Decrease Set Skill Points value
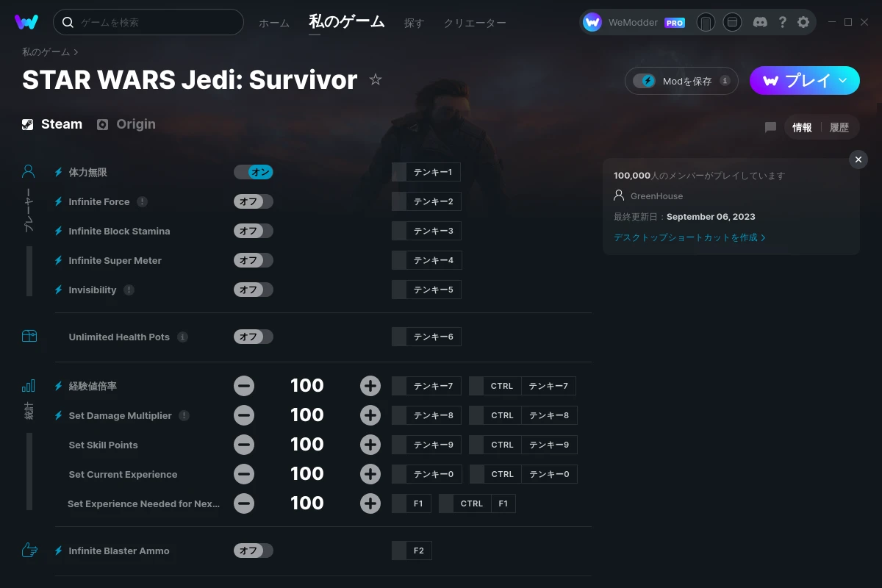The image size is (882, 588). pyautogui.click(x=244, y=445)
